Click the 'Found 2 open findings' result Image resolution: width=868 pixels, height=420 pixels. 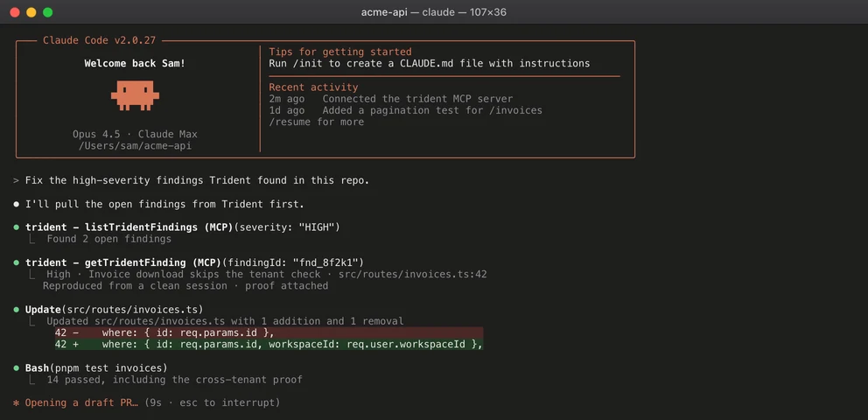pyautogui.click(x=109, y=239)
